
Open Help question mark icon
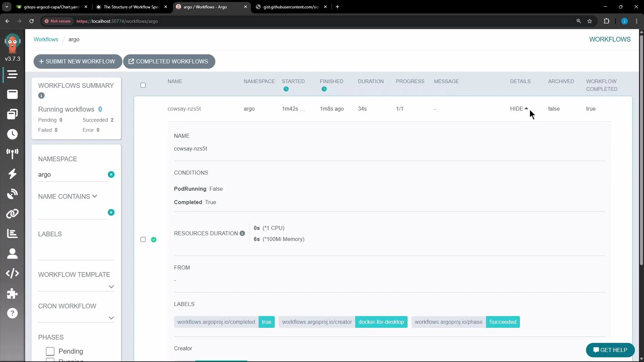[12, 313]
